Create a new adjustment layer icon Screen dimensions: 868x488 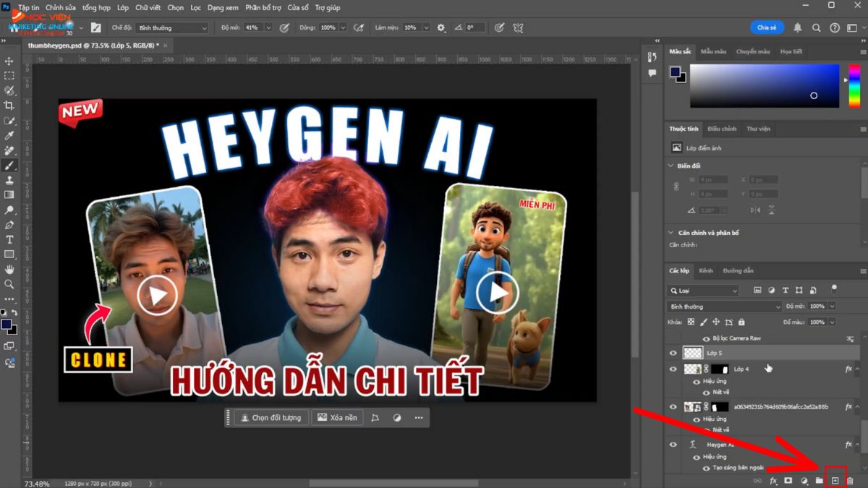[804, 480]
